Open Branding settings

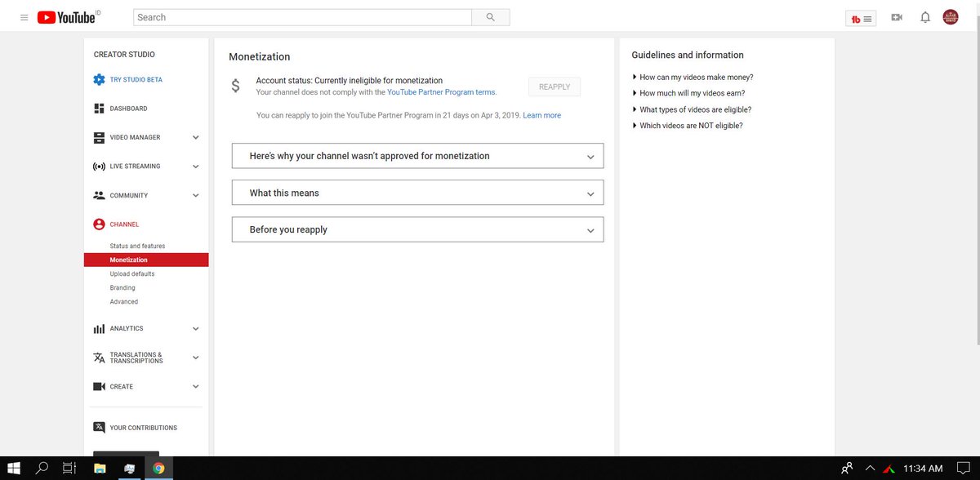pos(122,287)
